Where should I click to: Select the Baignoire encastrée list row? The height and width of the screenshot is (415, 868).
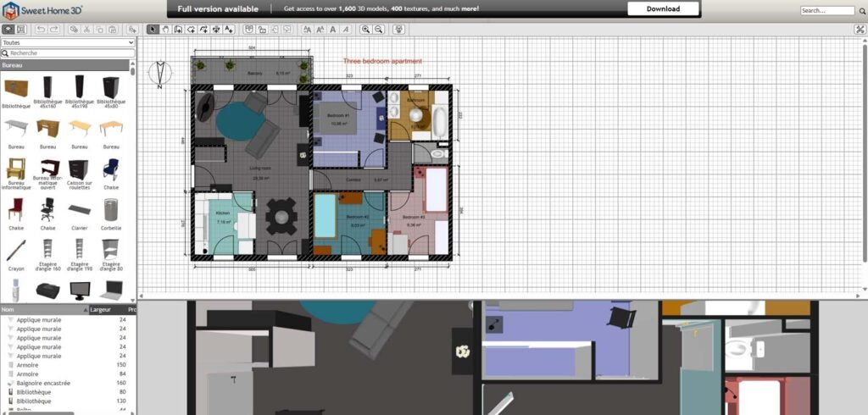coord(68,383)
